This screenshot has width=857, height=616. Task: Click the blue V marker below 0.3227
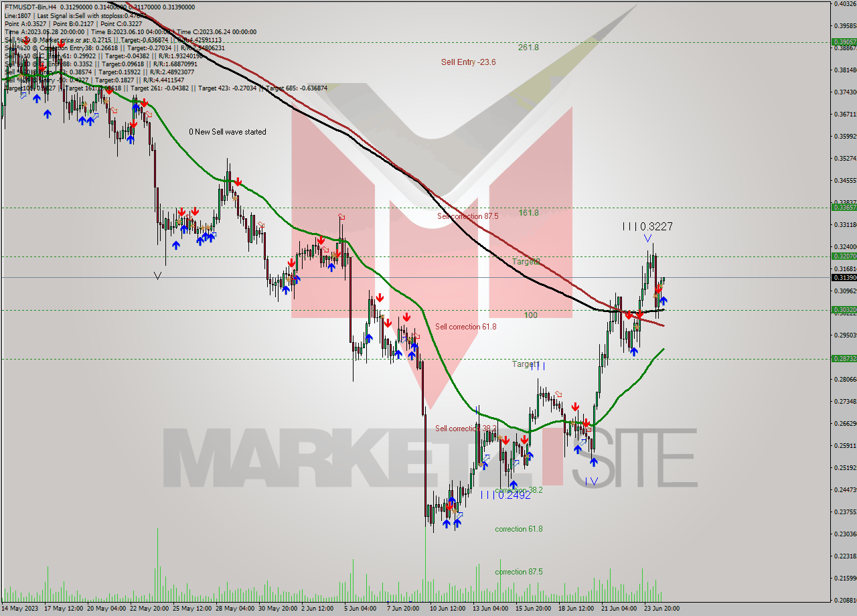coord(647,238)
